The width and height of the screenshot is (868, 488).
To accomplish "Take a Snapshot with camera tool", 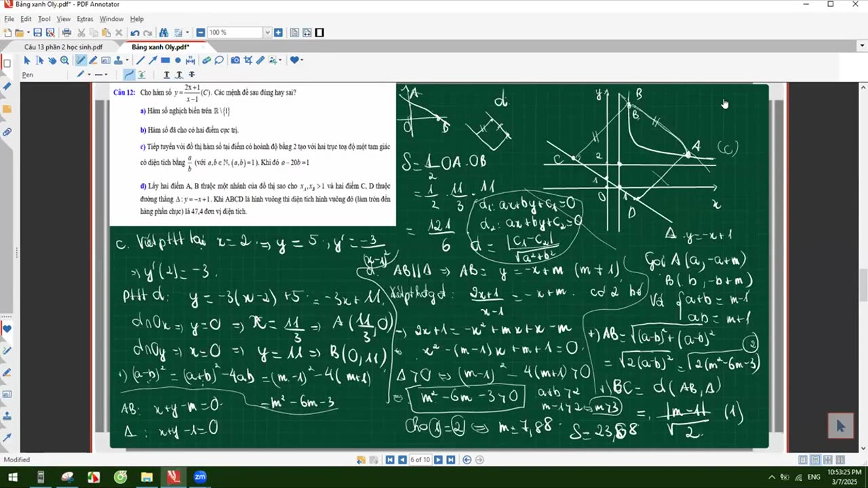I will pyautogui.click(x=235, y=60).
